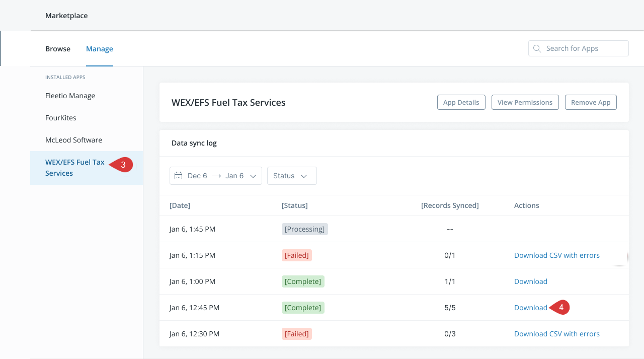Click the red step 3 marker
The image size is (644, 359).
[122, 165]
